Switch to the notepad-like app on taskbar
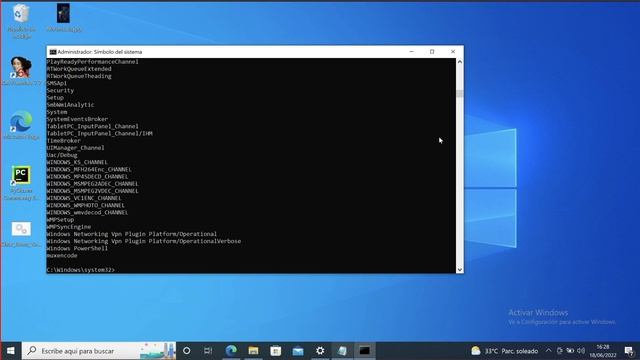Viewport: 640px width, 360px height. 342,351
